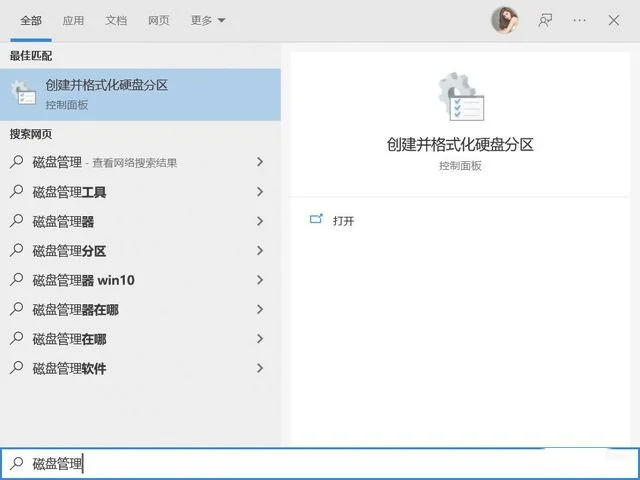Select web suggestion 磁盘管理软件

coord(140,368)
